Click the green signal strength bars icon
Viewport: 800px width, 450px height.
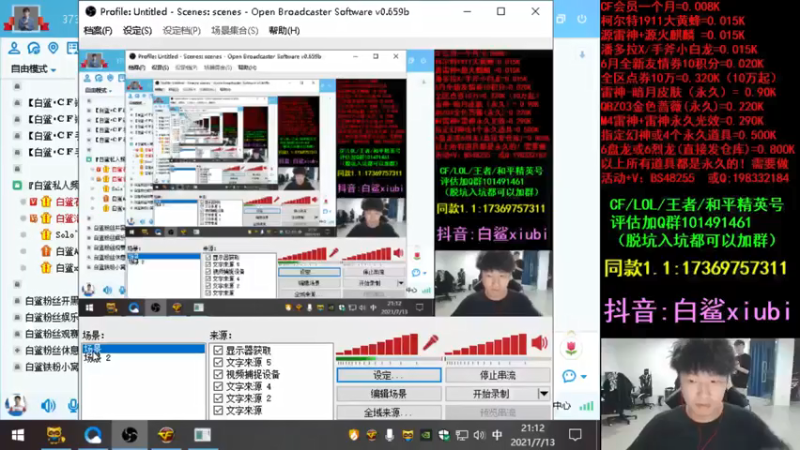click(x=587, y=406)
